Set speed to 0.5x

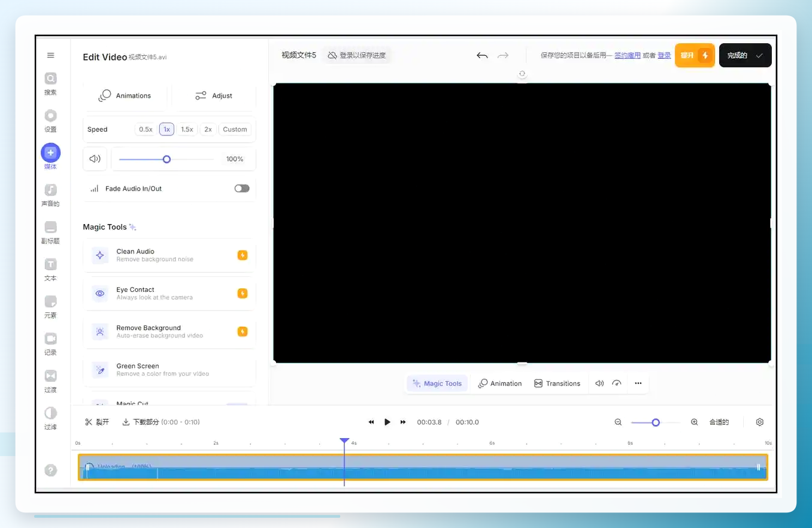pos(146,129)
